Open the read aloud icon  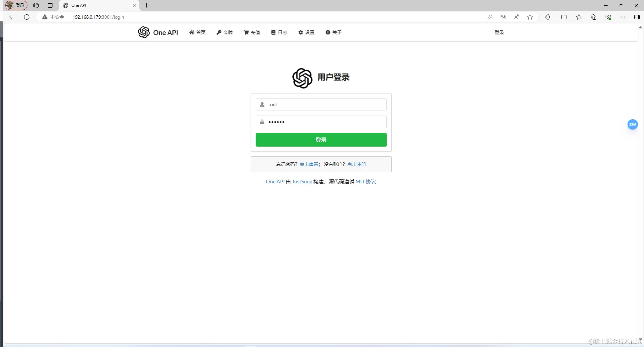(x=517, y=17)
